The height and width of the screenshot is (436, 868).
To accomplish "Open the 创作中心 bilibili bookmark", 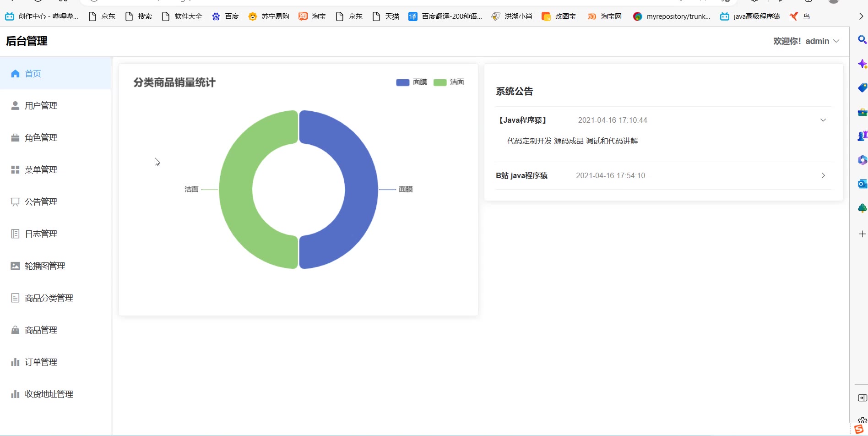I will click(x=42, y=16).
